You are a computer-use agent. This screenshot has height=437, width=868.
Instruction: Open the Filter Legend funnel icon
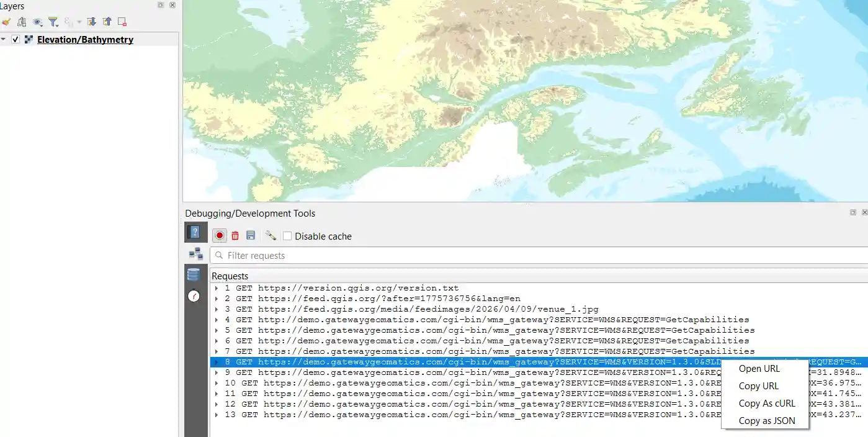[x=53, y=22]
